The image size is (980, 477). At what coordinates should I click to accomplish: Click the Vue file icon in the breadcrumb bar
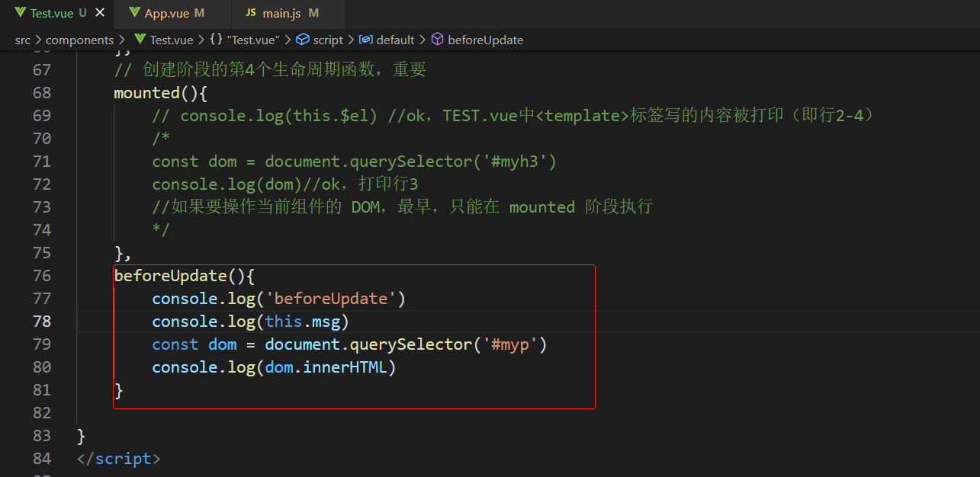(x=140, y=40)
